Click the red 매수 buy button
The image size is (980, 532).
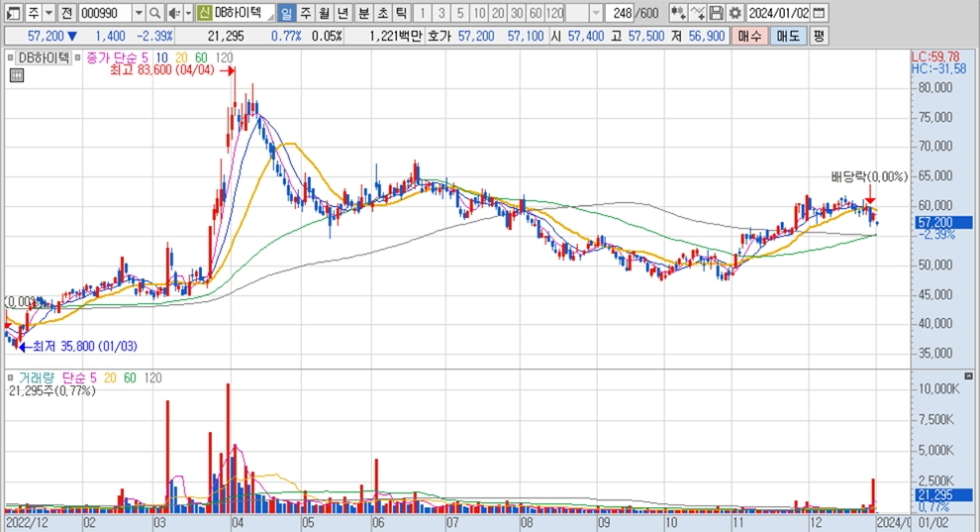point(748,37)
